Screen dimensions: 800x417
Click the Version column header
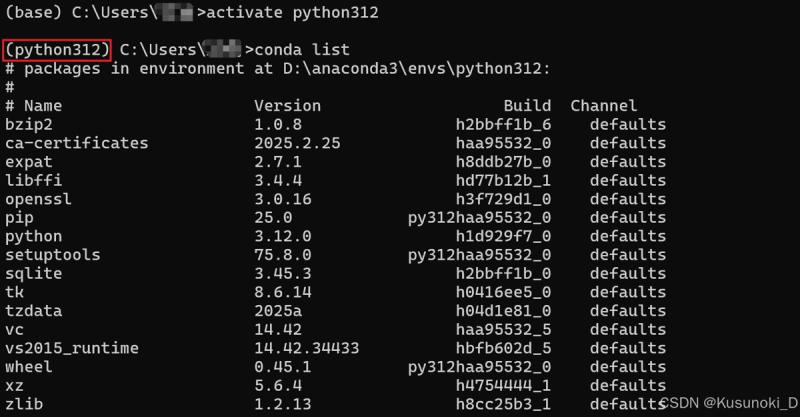(288, 106)
